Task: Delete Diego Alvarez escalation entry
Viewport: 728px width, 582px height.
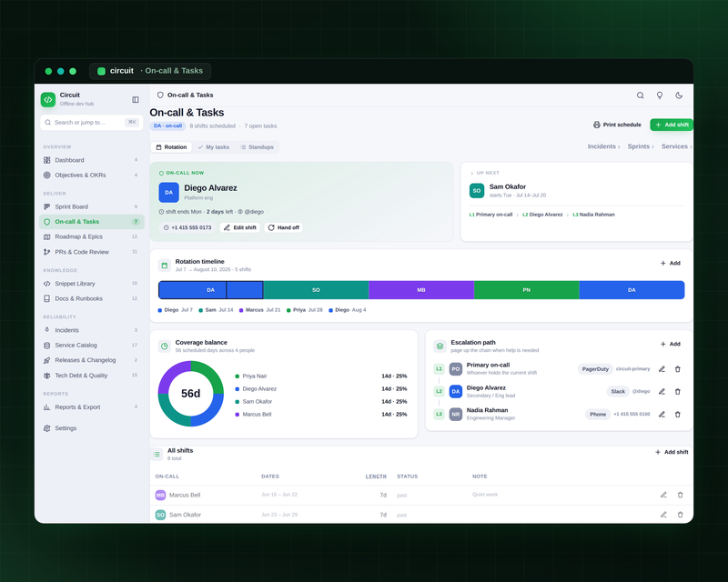Action: 677,392
